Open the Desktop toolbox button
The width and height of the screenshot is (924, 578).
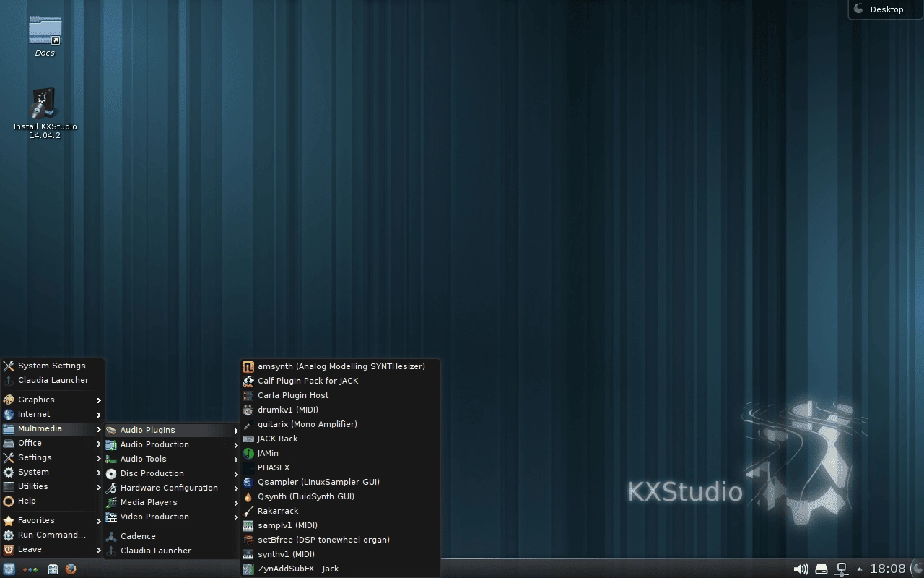(x=886, y=9)
